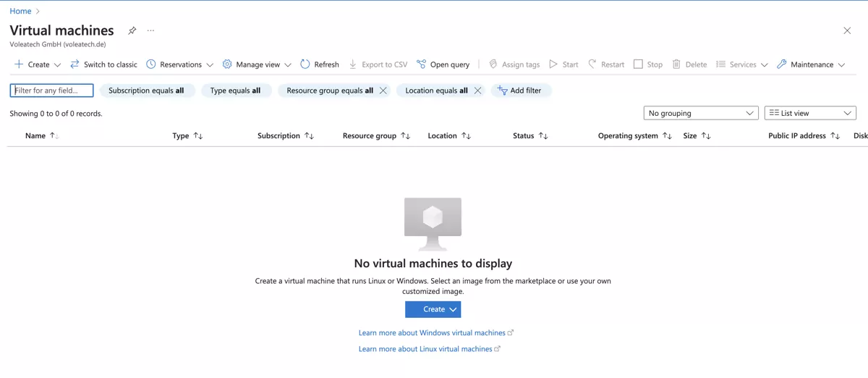Sort by the Subscription column

pos(286,135)
